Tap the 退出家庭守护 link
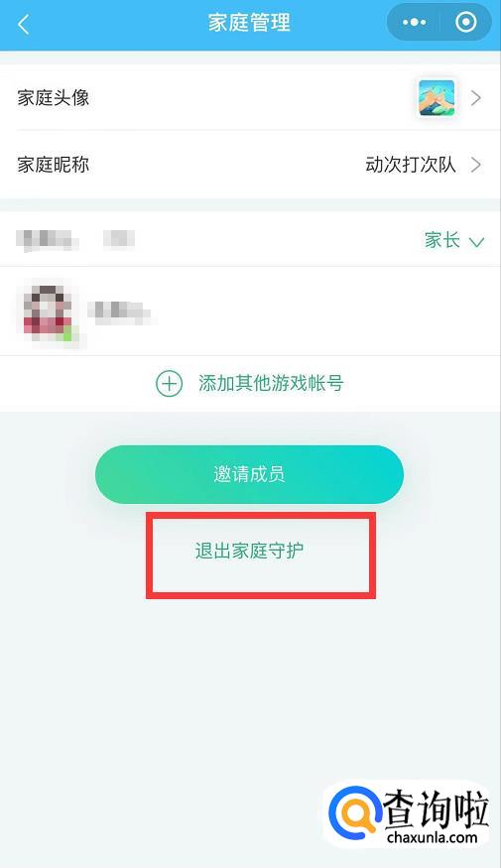Viewport: 501px width, 868px height. pos(249,551)
